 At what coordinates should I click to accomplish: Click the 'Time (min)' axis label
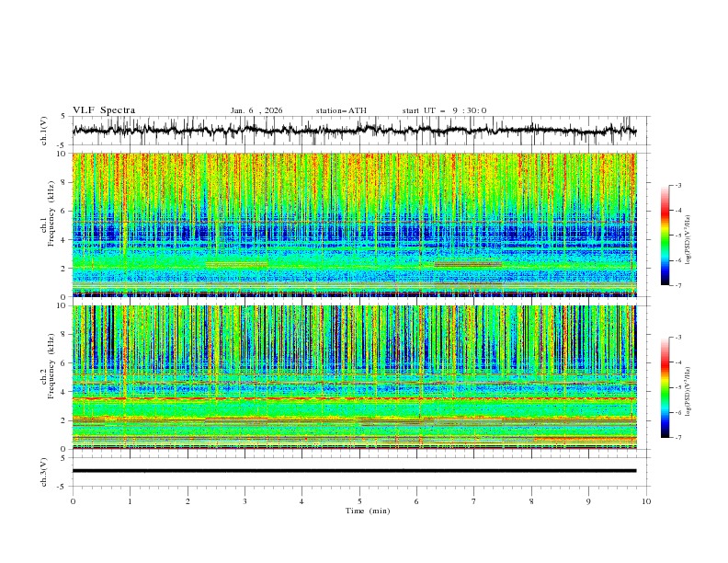(368, 511)
